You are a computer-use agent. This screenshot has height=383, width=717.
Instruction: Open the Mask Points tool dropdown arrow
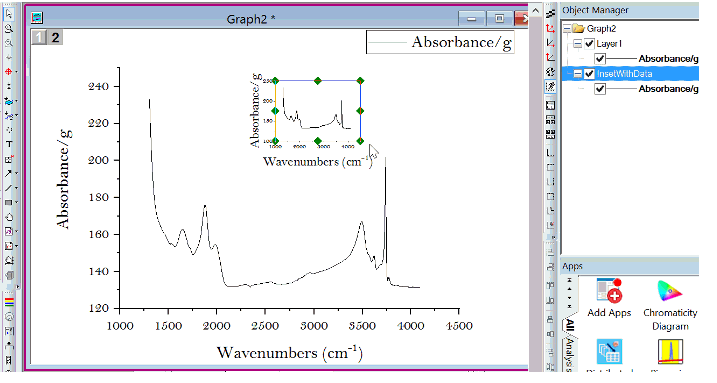click(x=16, y=116)
